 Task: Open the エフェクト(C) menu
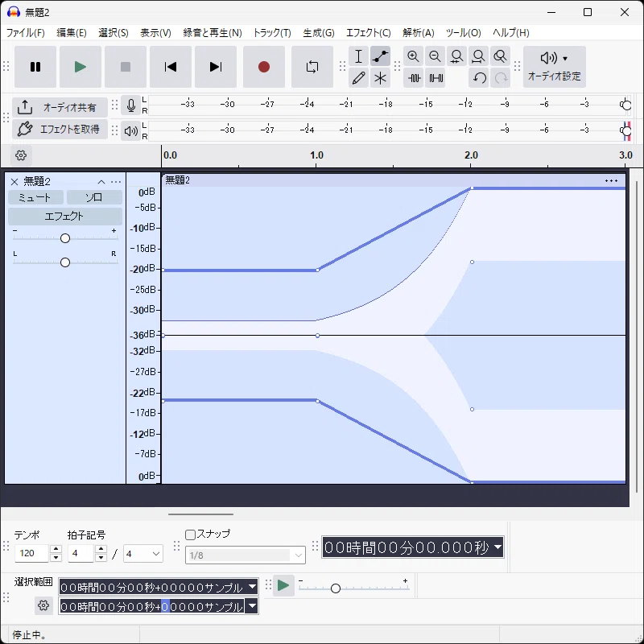369,33
